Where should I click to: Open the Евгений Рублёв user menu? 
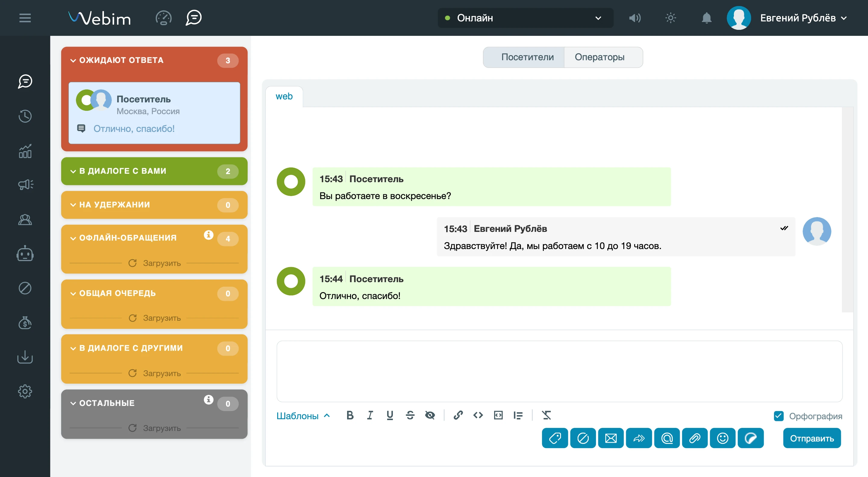[x=804, y=18]
